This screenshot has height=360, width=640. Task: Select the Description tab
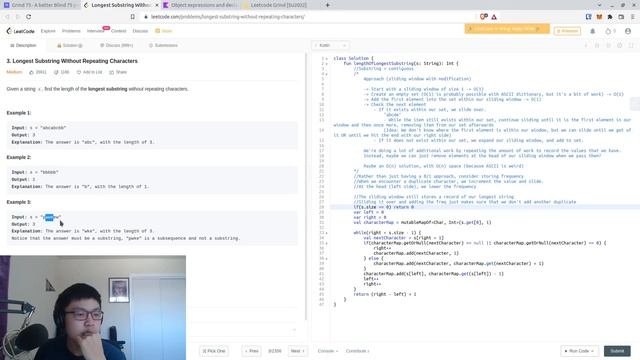(23, 45)
